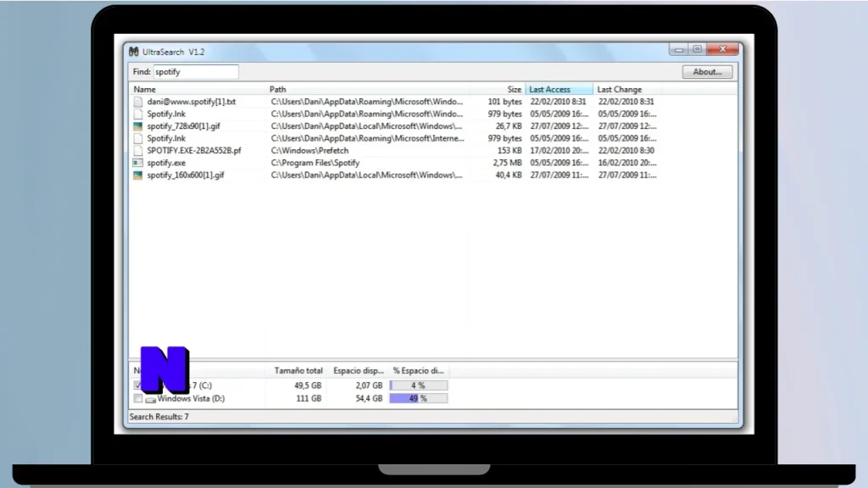868x488 pixels.
Task: Click the file icon of dani@www.spotify[1].txt
Action: [x=138, y=102]
